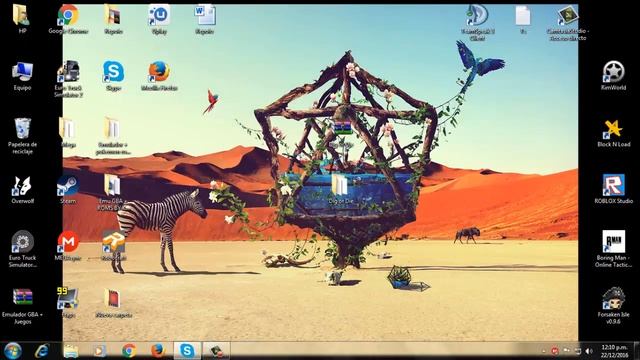The height and width of the screenshot is (360, 640).
Task: Open Windows Explorer from the taskbar
Action: [71, 351]
